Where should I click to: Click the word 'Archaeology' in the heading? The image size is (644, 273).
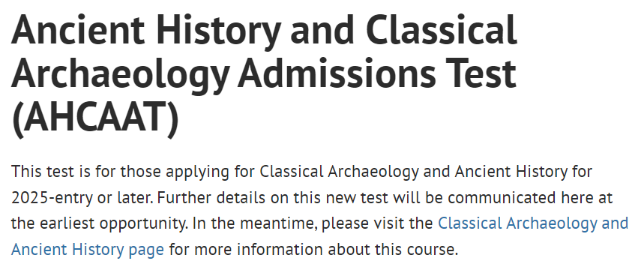click(119, 73)
